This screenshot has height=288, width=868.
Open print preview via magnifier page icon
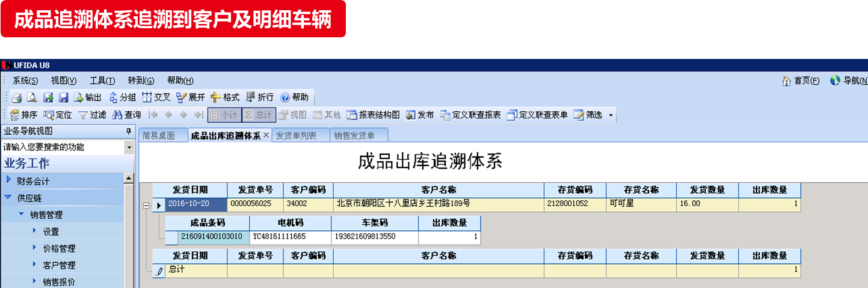pos(31,97)
